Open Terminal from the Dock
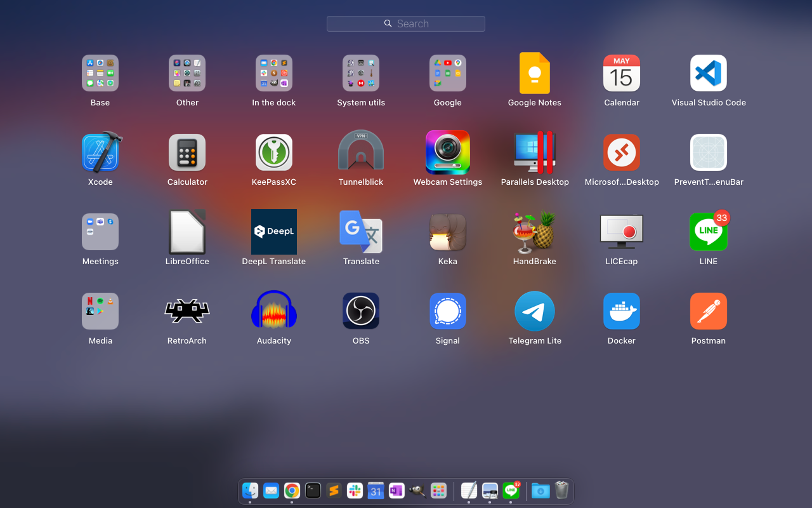 tap(313, 490)
